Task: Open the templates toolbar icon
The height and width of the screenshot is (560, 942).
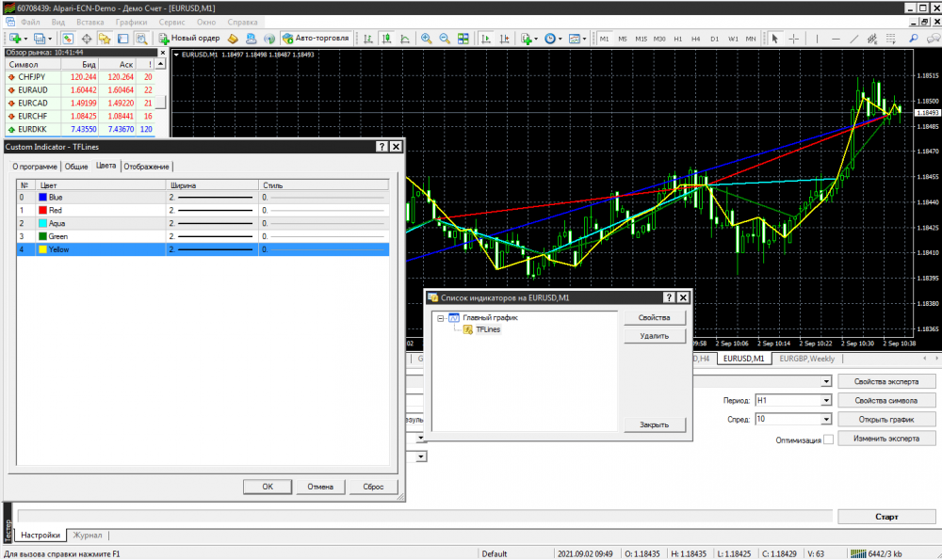Action: [577, 39]
